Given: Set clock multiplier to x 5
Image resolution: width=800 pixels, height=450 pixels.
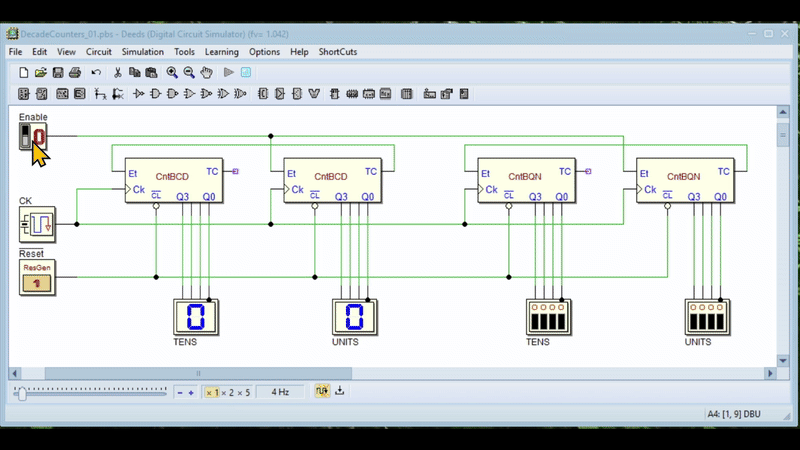Looking at the screenshot, I should coord(244,392).
